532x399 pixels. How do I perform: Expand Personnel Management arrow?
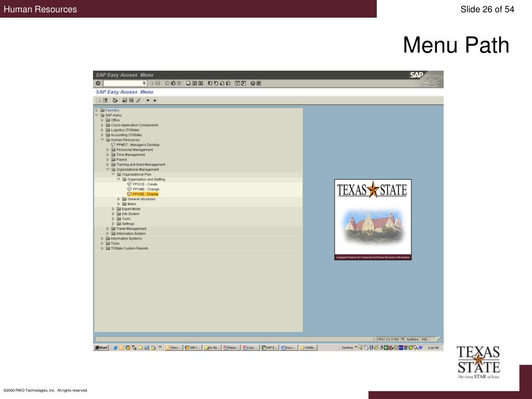click(x=108, y=150)
